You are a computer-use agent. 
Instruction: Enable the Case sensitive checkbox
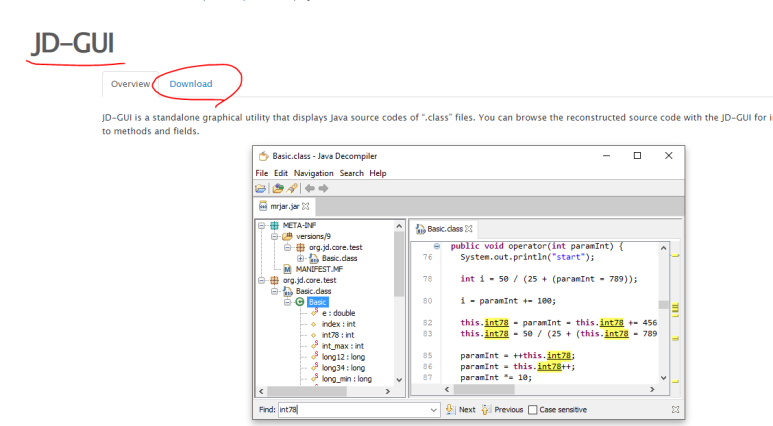click(x=532, y=410)
